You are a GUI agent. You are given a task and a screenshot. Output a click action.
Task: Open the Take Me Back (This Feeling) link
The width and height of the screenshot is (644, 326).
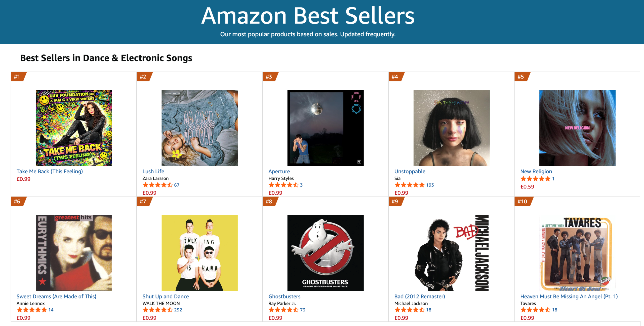pos(50,171)
